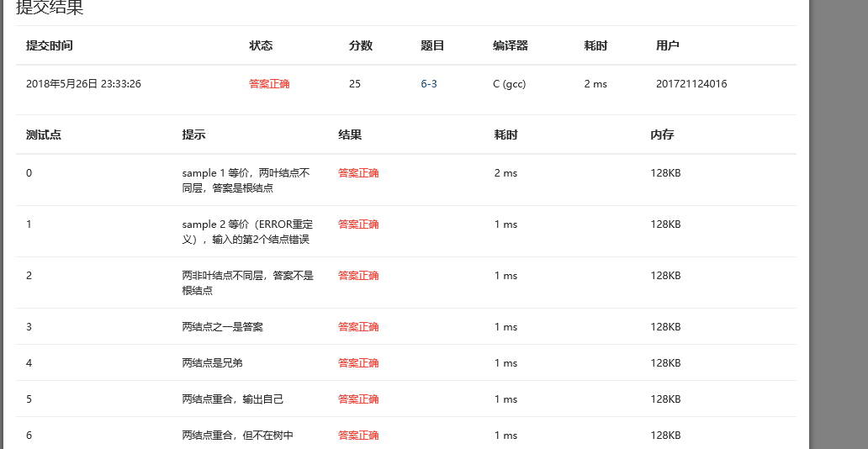868x449 pixels.
Task: Click test point 1 time 1 ms
Action: pos(506,225)
